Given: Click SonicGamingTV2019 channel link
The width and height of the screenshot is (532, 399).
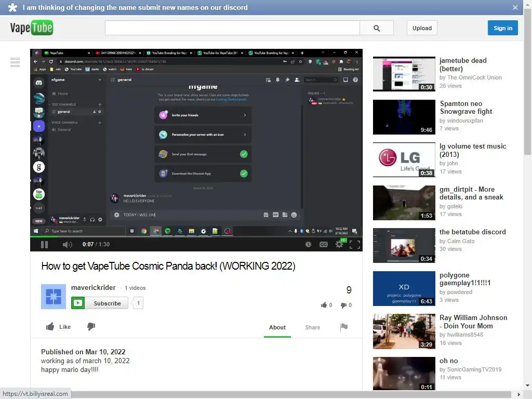Looking at the screenshot, I should tap(474, 369).
